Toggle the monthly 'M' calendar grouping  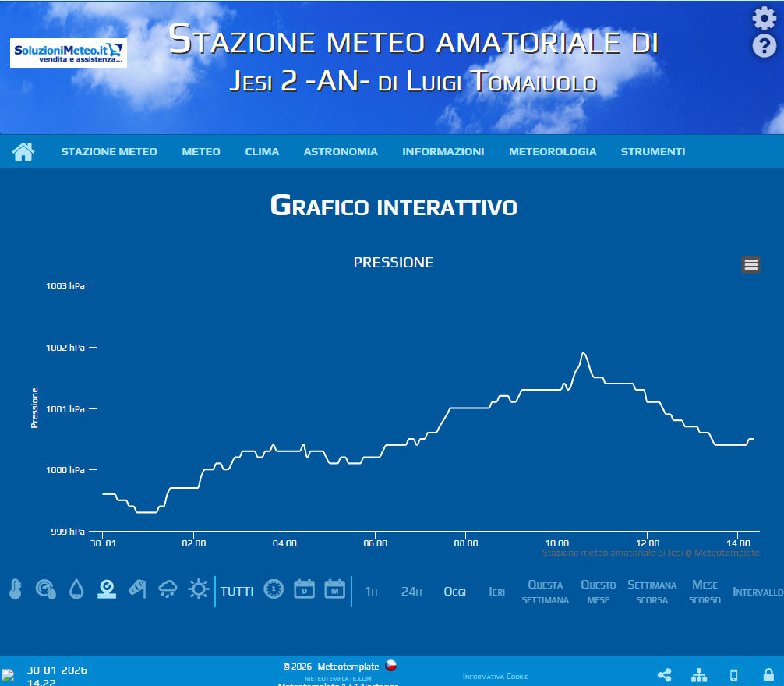click(334, 589)
